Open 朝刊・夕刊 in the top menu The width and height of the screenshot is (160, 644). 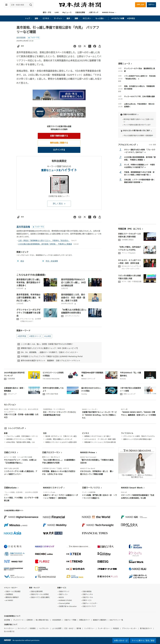(x=47, y=12)
